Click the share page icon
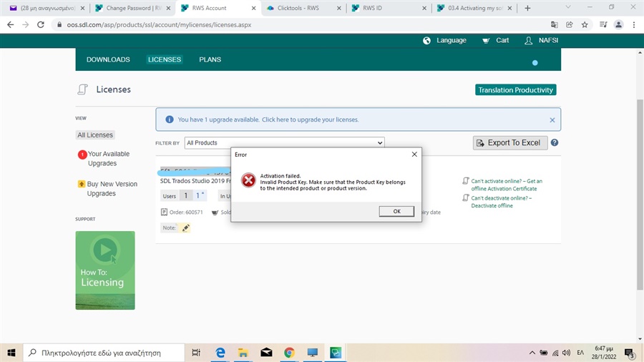The image size is (644, 362). 570,24
